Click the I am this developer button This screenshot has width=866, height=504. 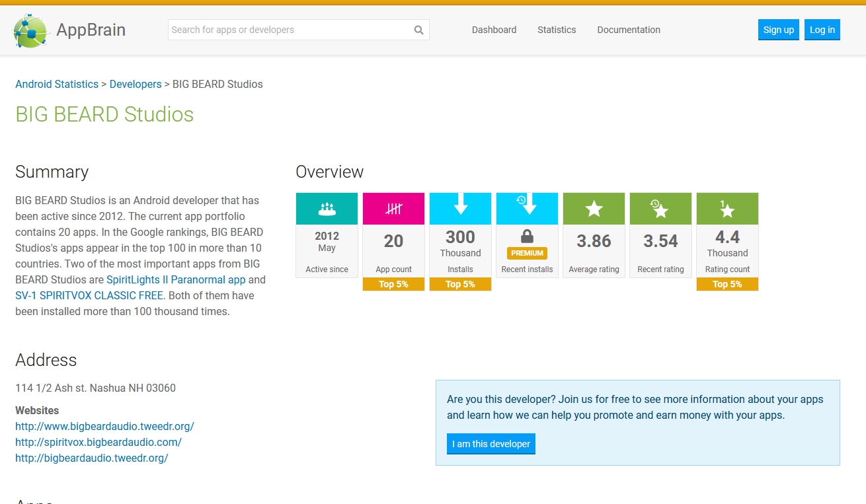click(491, 444)
